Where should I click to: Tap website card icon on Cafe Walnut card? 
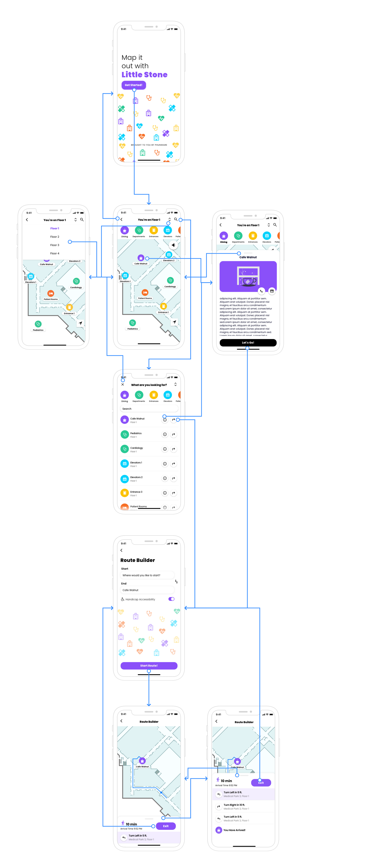[272, 291]
